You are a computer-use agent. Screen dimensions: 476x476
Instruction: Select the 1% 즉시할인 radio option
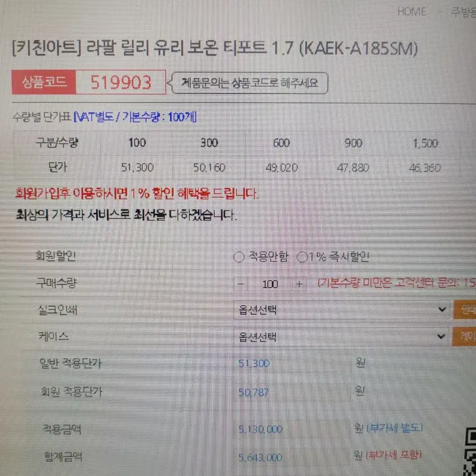coord(302,258)
